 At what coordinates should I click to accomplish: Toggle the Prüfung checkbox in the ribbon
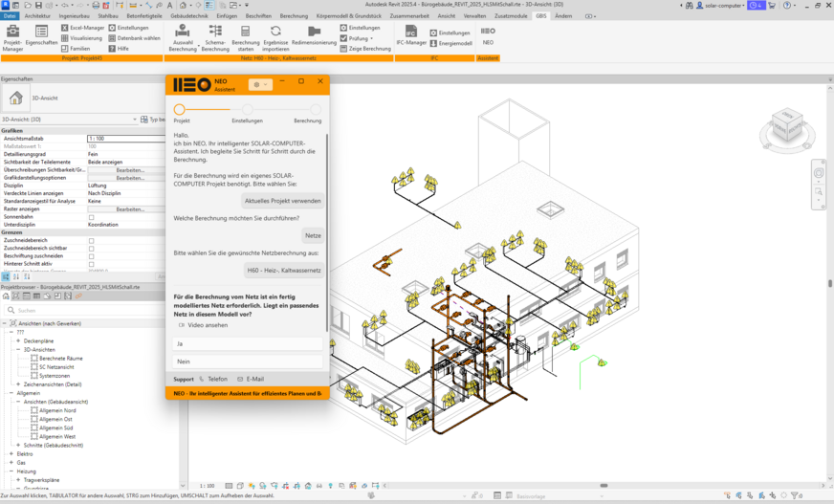(343, 38)
